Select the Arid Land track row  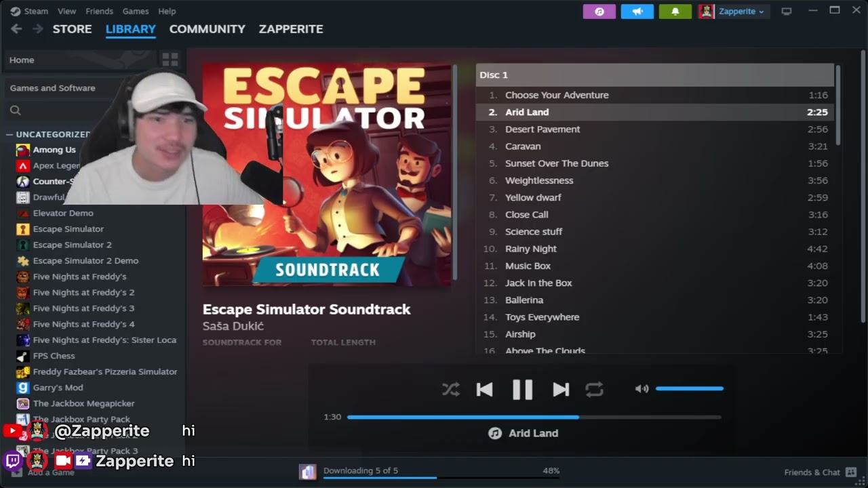click(x=655, y=112)
